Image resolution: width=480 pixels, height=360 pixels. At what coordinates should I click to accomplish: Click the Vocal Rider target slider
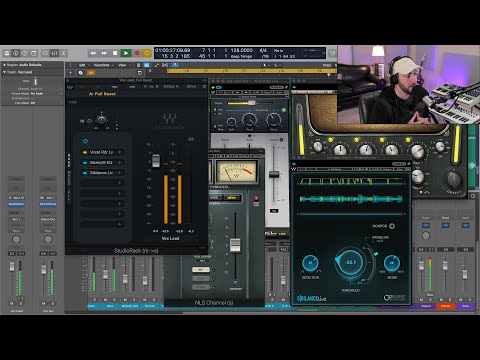[251, 103]
